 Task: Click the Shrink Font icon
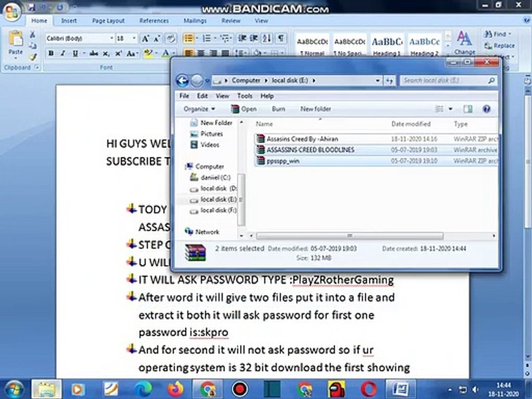coord(157,38)
